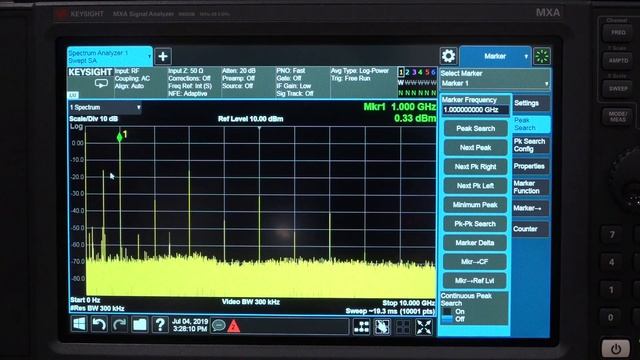
Task: Tap the Scale/Div 10 dB readout
Action: click(x=93, y=119)
